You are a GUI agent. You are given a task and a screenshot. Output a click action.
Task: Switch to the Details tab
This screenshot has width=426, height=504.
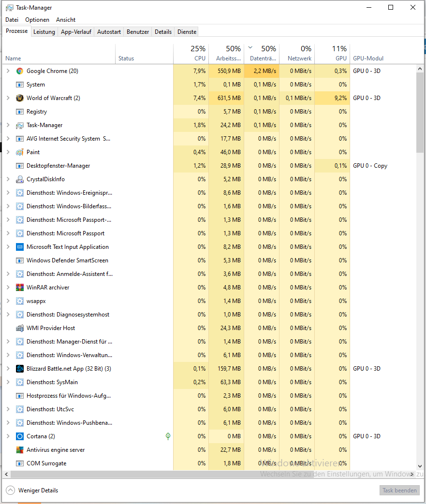pos(163,32)
